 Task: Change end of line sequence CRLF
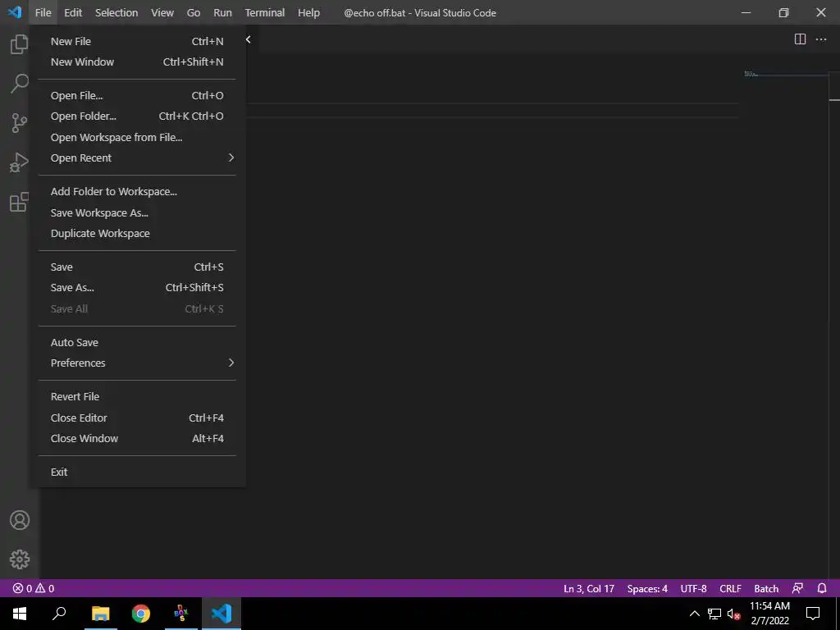tap(730, 588)
